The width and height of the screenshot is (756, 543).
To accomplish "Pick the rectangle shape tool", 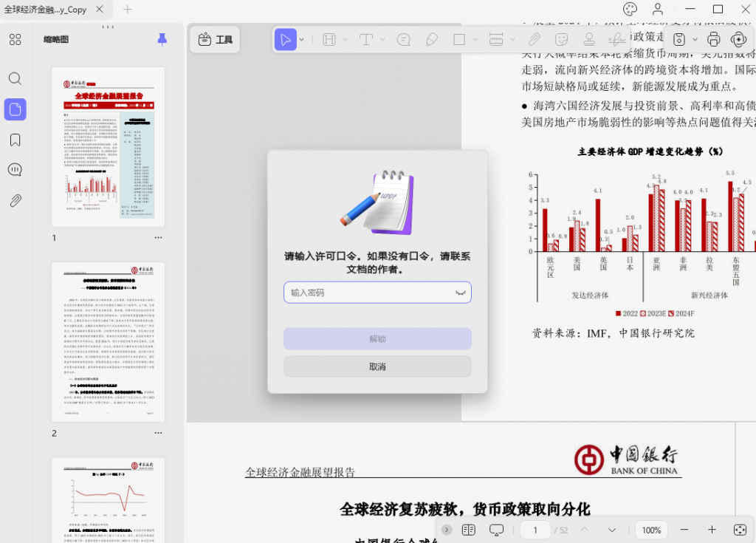I will pyautogui.click(x=459, y=39).
